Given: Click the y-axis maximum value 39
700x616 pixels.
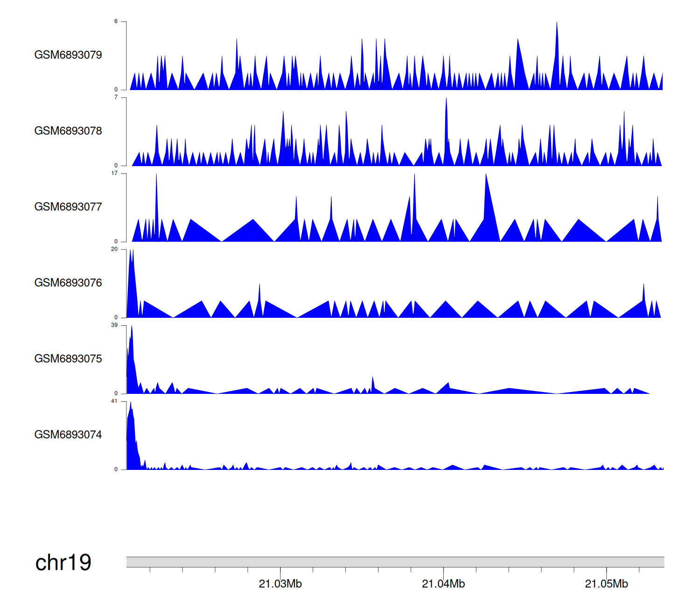Looking at the screenshot, I should pos(114,325).
